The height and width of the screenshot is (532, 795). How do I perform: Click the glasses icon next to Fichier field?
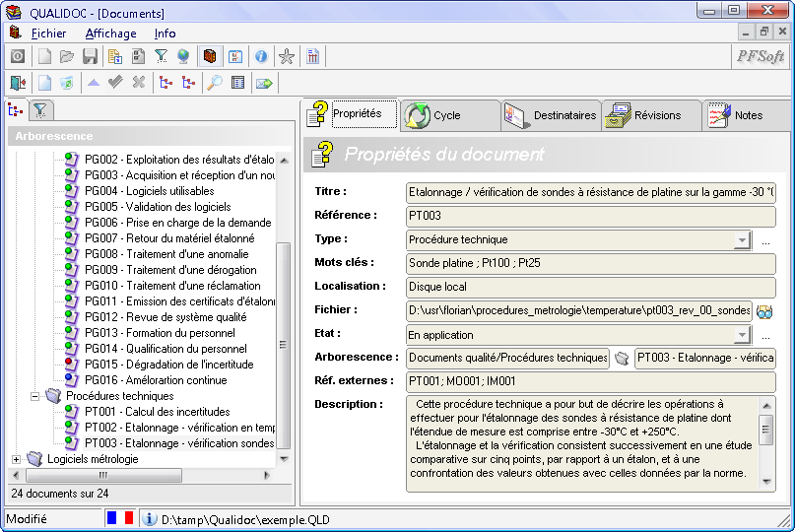pyautogui.click(x=765, y=311)
